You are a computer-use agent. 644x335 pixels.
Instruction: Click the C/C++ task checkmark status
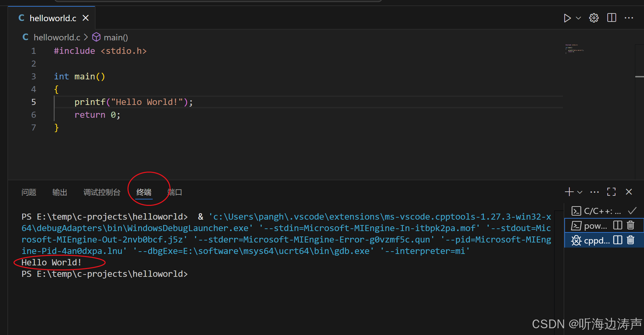632,211
